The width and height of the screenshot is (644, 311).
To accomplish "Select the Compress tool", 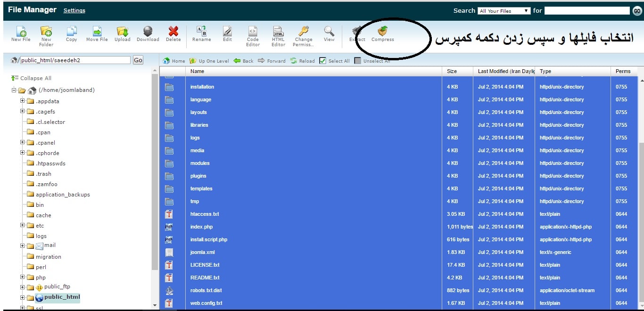I will coord(382,33).
